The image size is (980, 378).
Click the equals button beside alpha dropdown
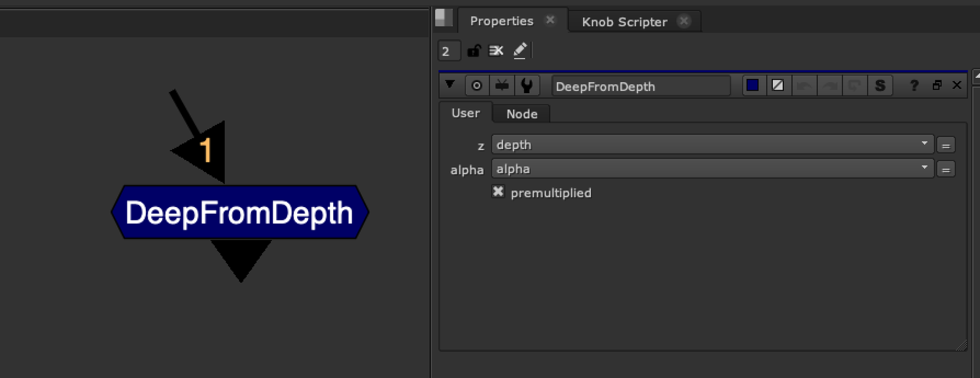[946, 170]
